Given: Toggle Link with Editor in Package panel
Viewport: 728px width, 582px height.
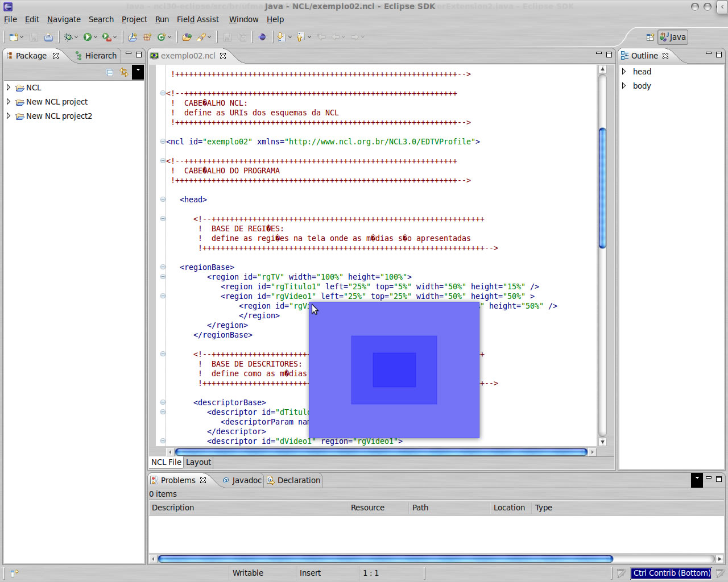Looking at the screenshot, I should [124, 72].
